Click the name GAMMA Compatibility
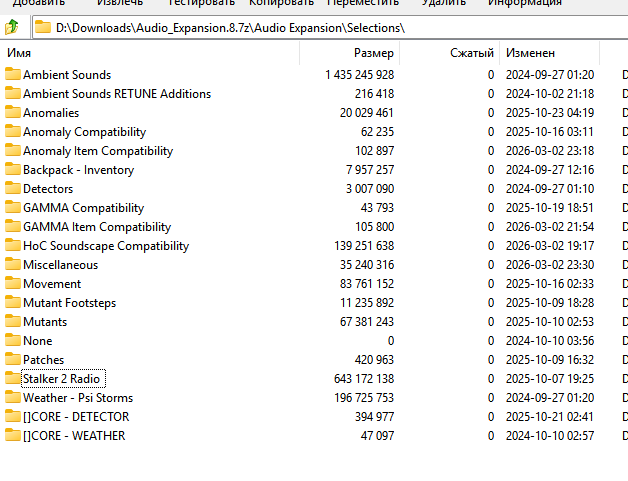Image resolution: width=628 pixels, height=481 pixels. 83,208
